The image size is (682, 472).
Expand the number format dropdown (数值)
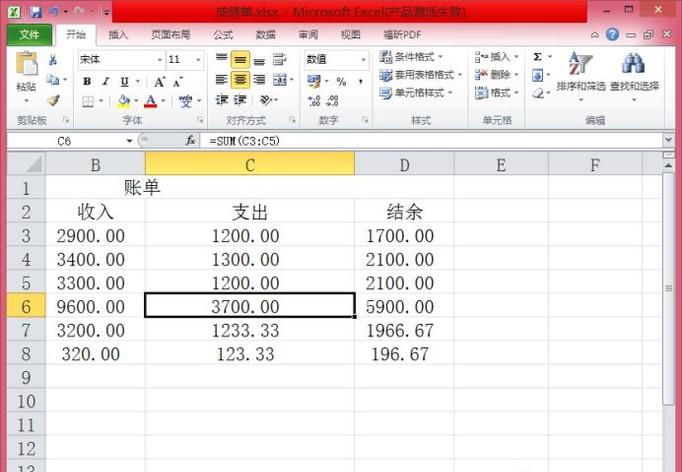[x=363, y=60]
